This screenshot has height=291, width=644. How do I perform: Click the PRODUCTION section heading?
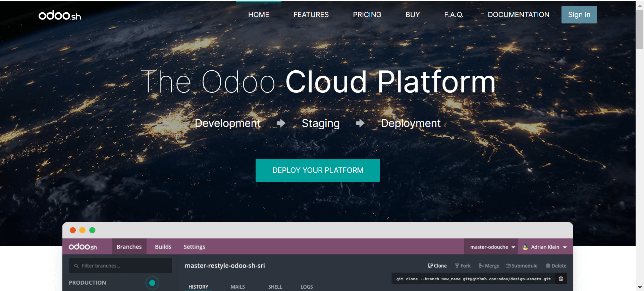point(87,283)
